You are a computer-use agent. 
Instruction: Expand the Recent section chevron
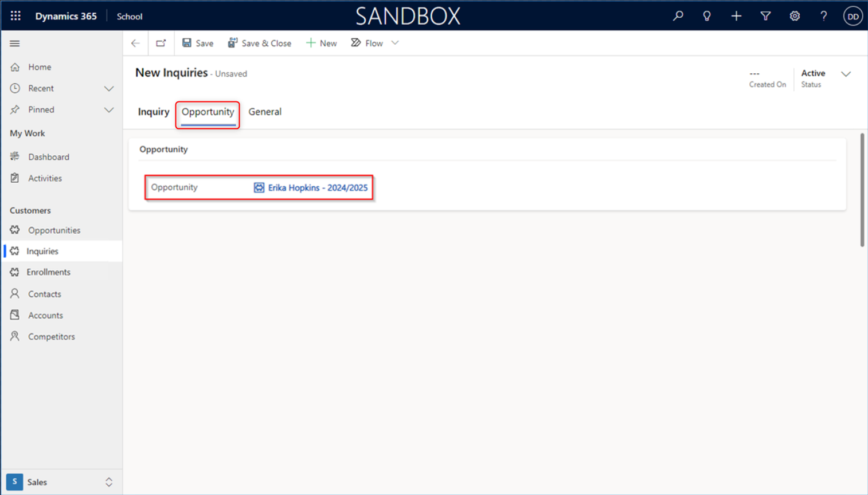(108, 89)
